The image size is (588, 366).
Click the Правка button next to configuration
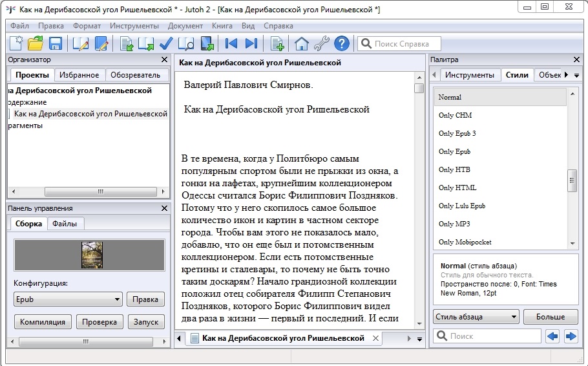point(145,299)
